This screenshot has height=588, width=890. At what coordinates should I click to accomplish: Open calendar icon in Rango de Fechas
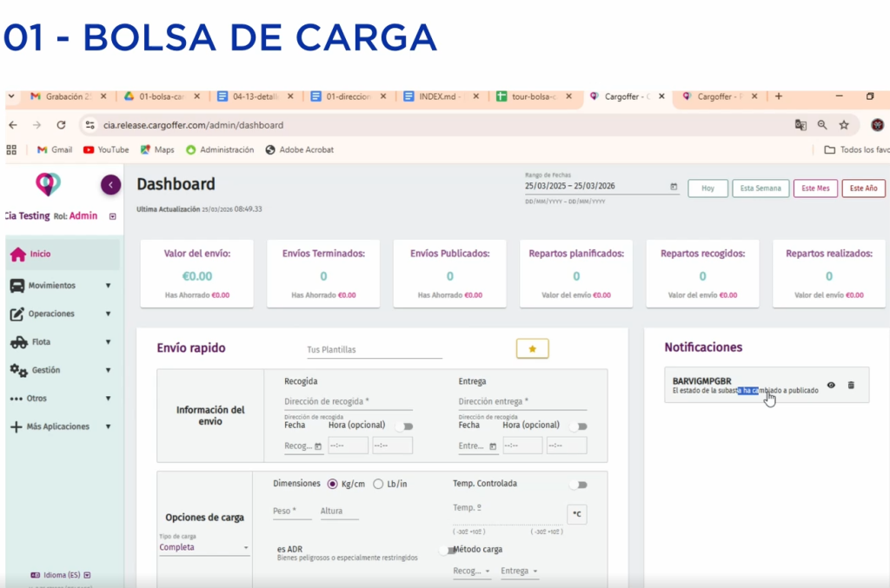tap(674, 187)
